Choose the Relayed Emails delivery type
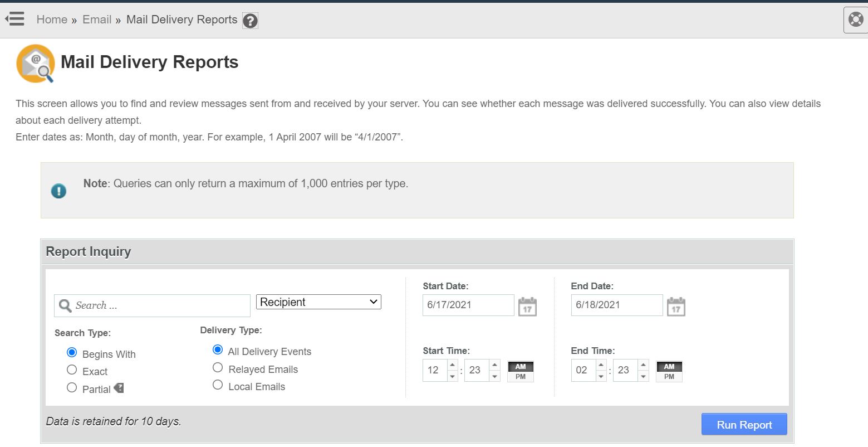The height and width of the screenshot is (447, 868). pos(218,368)
